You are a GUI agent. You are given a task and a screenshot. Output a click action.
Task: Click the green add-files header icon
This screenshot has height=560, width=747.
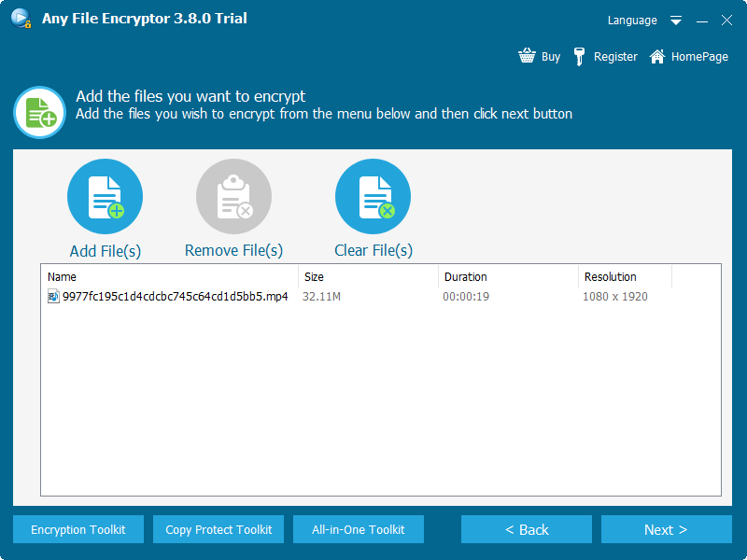(x=39, y=112)
